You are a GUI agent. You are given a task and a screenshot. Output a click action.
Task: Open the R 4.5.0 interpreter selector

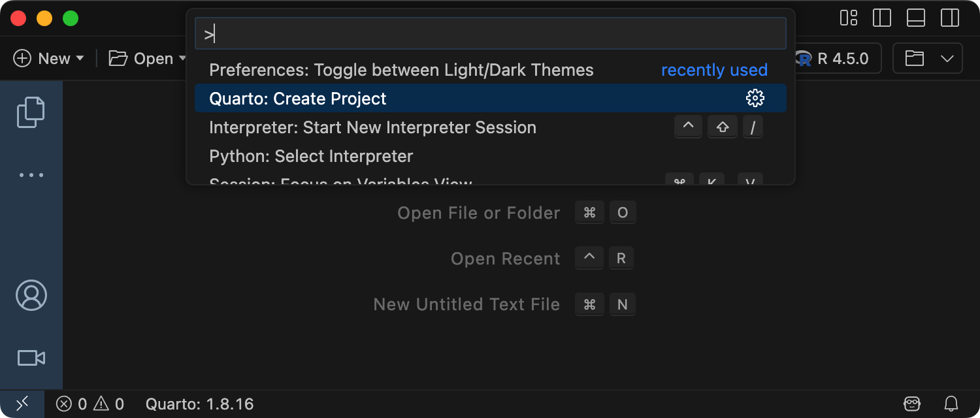click(x=836, y=59)
